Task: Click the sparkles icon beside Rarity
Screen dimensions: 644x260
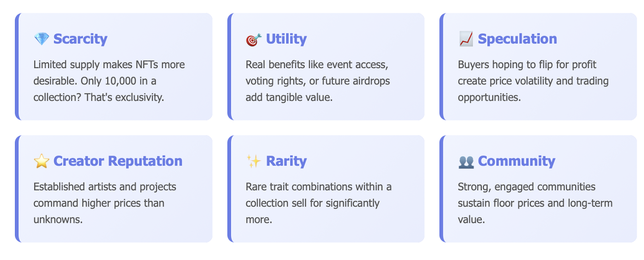Action: [254, 161]
